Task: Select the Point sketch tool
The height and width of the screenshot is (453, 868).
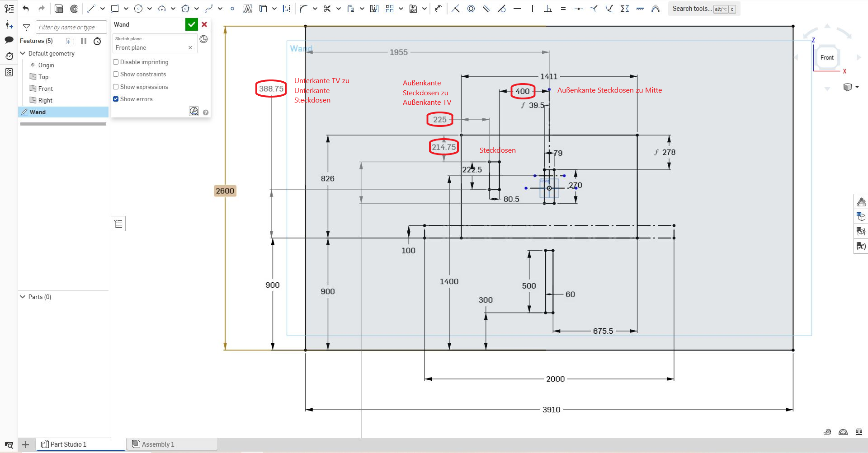Action: (232, 9)
